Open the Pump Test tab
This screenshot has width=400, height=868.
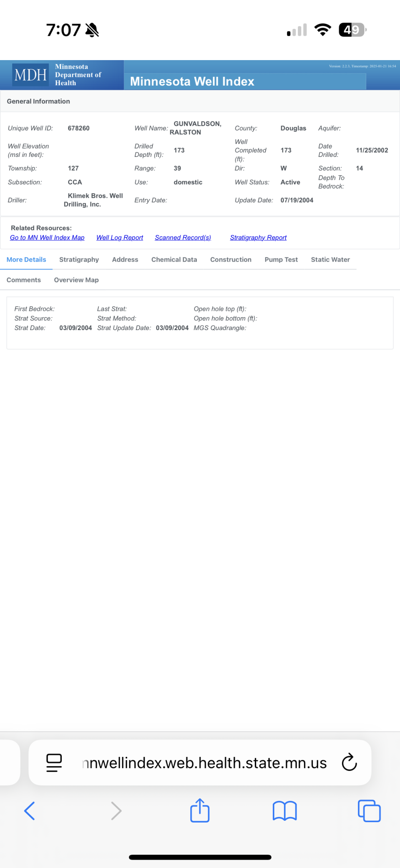pos(281,260)
